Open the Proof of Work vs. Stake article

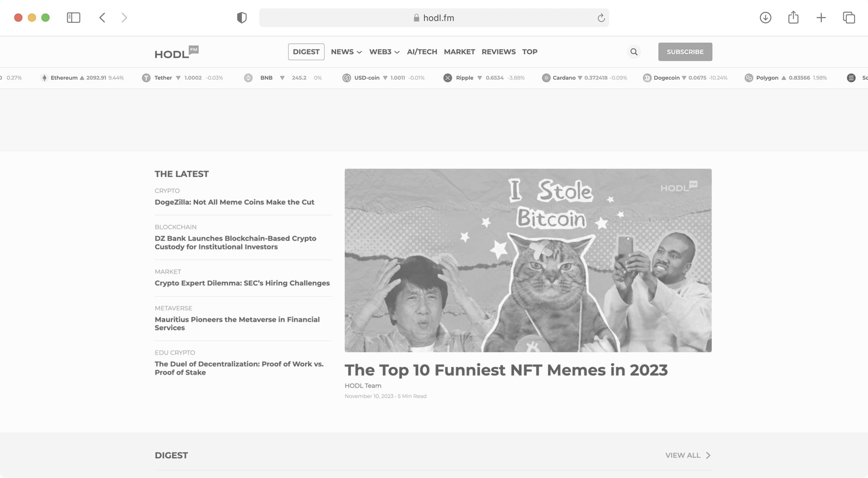[239, 368]
